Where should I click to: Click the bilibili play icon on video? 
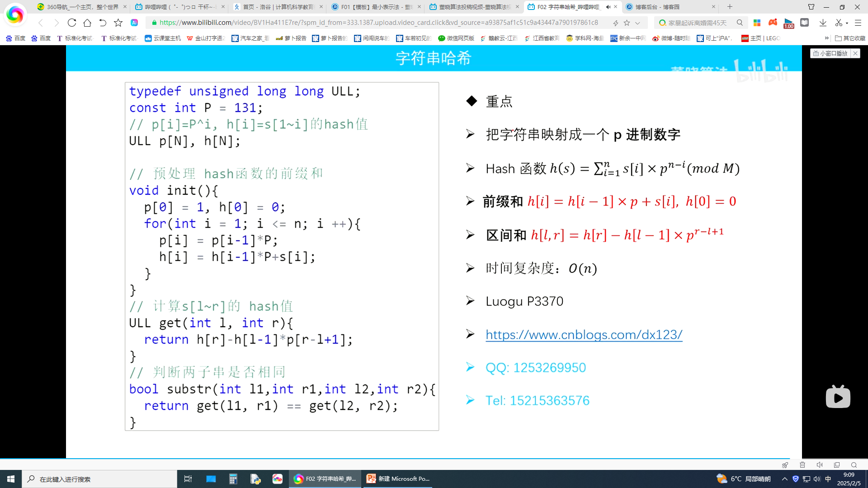click(838, 398)
